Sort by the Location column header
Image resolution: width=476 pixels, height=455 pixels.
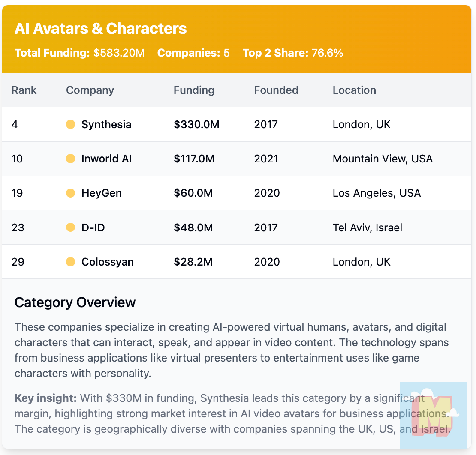(354, 90)
